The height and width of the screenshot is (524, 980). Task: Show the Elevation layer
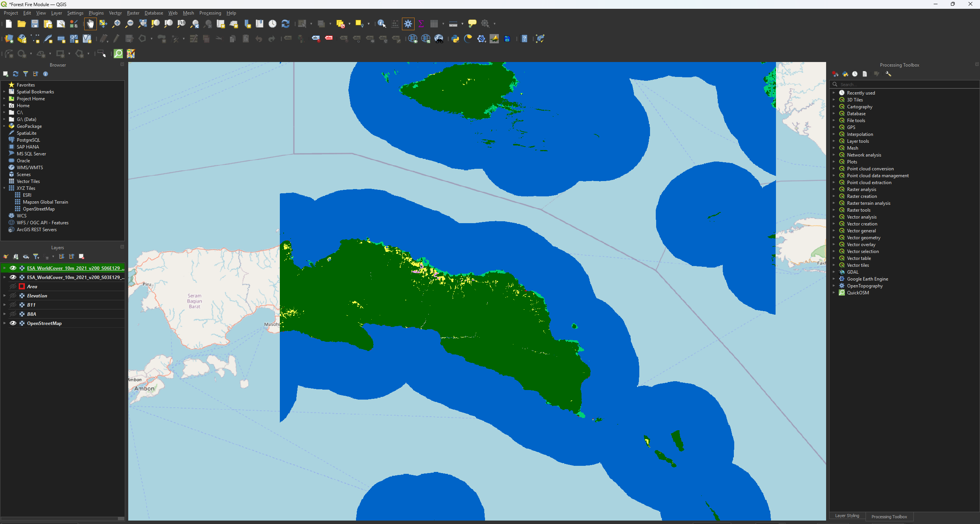point(13,296)
